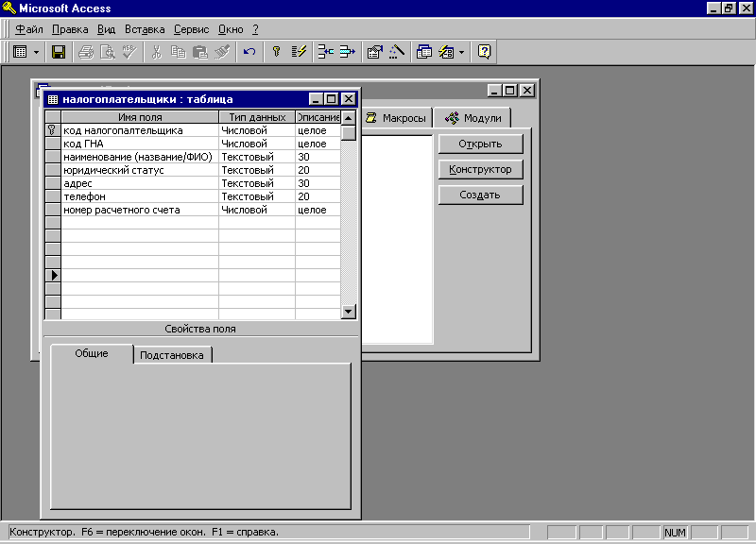Image resolution: width=756 pixels, height=544 pixels.
Task: Select the Общие field properties tab
Action: click(92, 353)
